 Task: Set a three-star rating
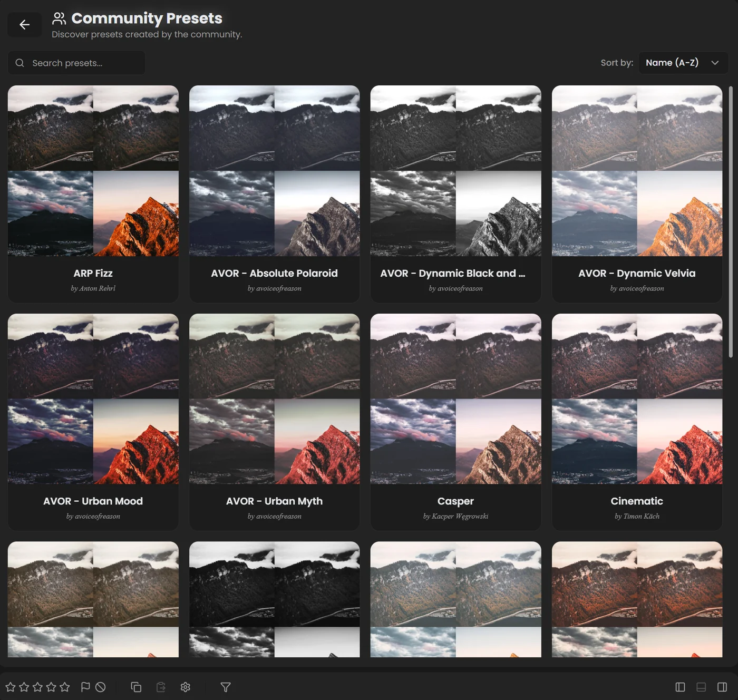click(37, 687)
